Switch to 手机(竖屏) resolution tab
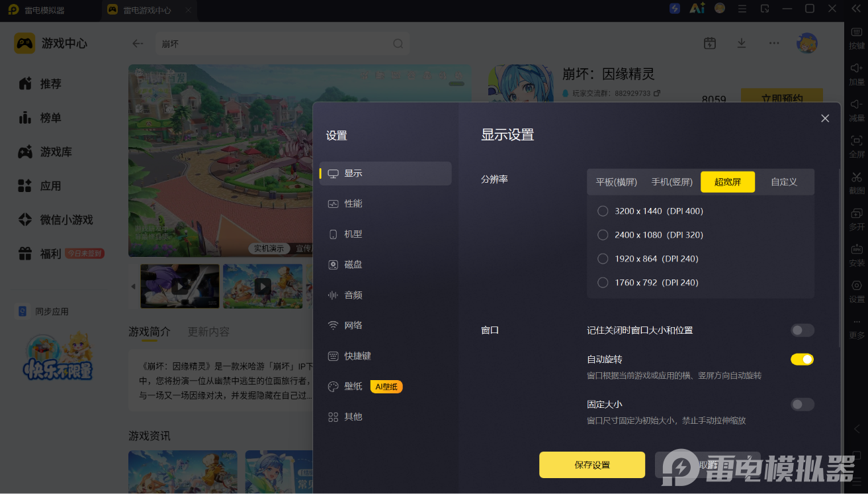 (672, 182)
